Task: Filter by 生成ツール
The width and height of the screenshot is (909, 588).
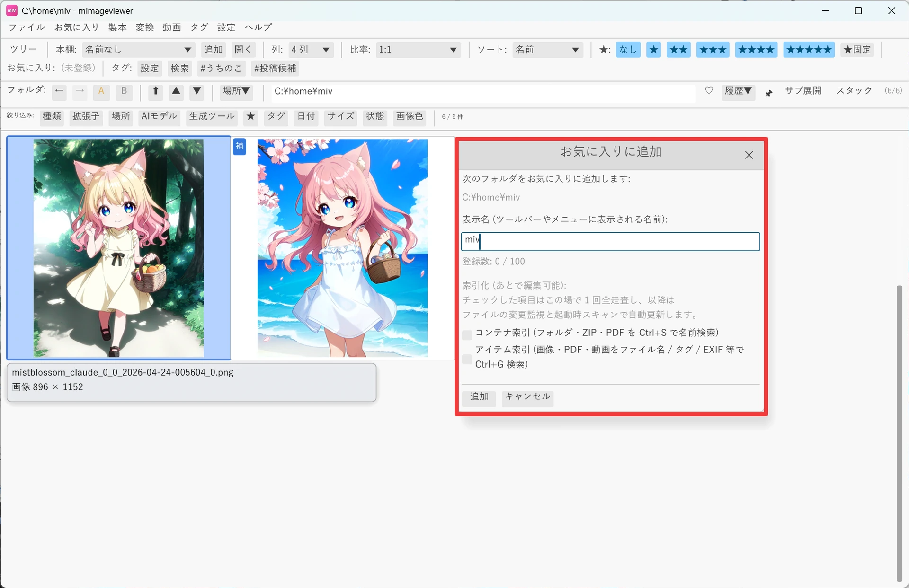Action: point(212,116)
